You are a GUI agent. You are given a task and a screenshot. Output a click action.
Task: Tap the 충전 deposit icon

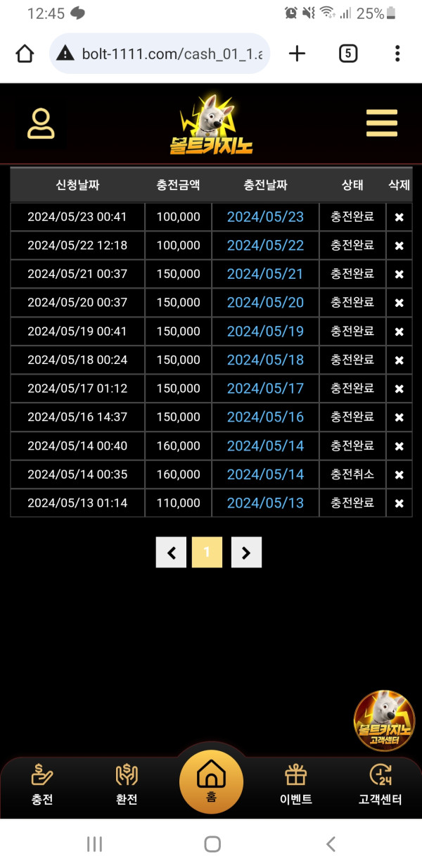coord(42,784)
